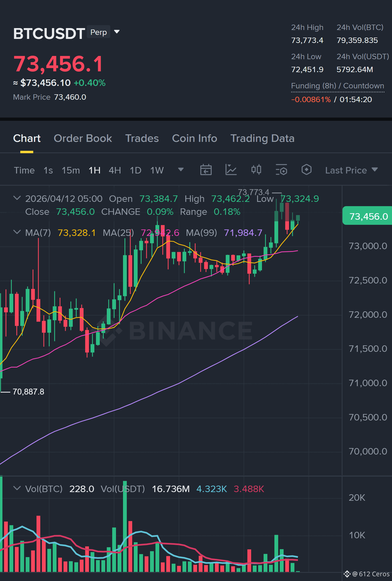Select the candlestick chart type icon
This screenshot has height=581, width=392.
coord(256,170)
